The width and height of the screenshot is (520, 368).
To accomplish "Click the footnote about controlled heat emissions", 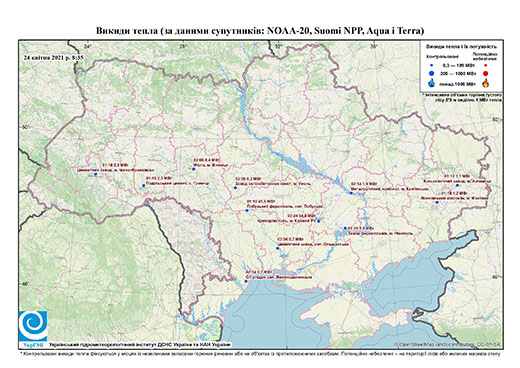I will click(x=260, y=353).
